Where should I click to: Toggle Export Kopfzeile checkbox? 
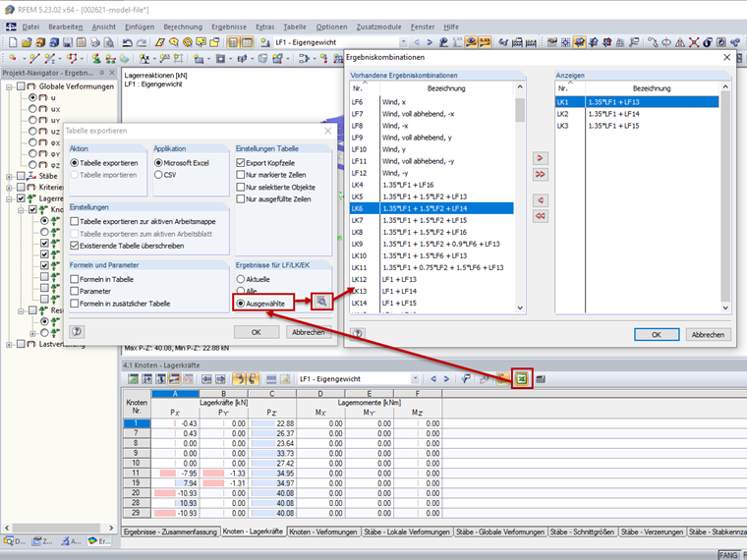(241, 163)
